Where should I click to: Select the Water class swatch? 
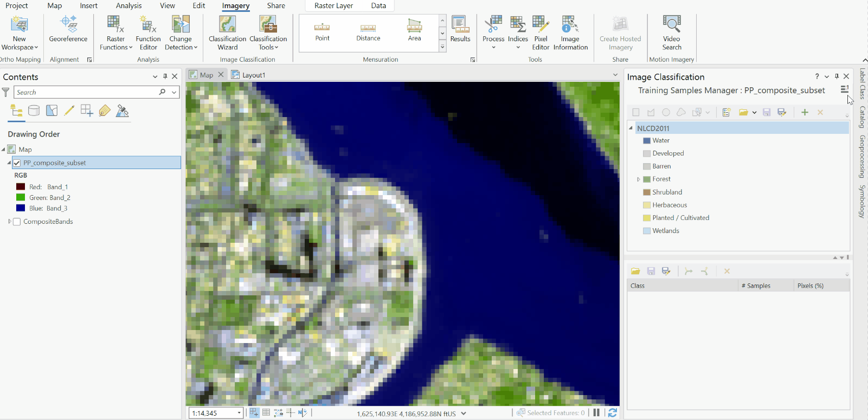coord(647,141)
